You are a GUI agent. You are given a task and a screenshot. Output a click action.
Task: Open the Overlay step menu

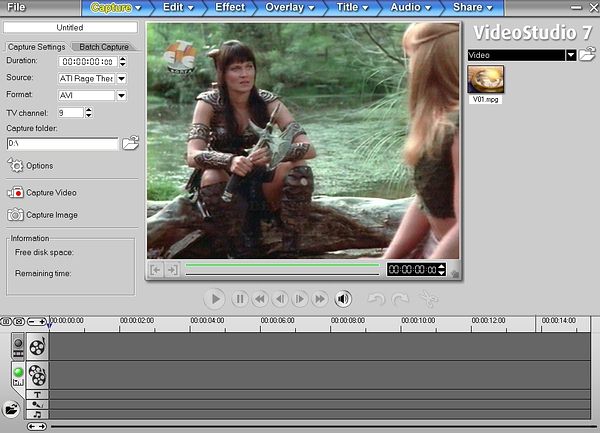click(x=290, y=7)
